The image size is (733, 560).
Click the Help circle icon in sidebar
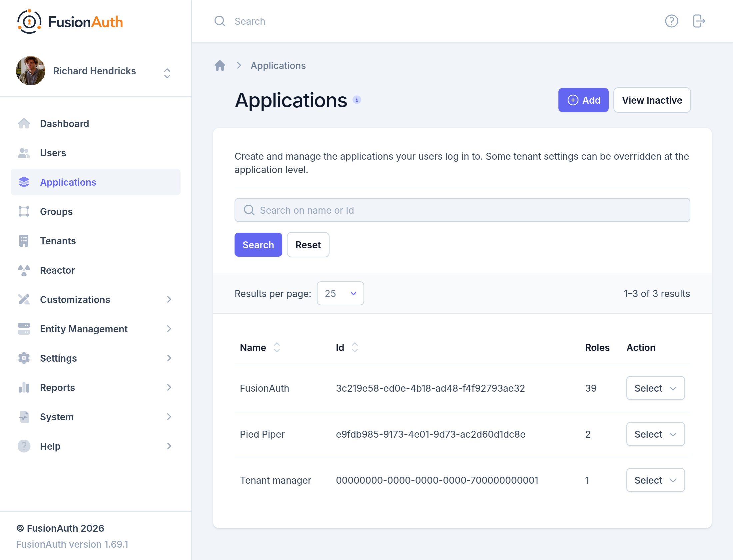[24, 446]
